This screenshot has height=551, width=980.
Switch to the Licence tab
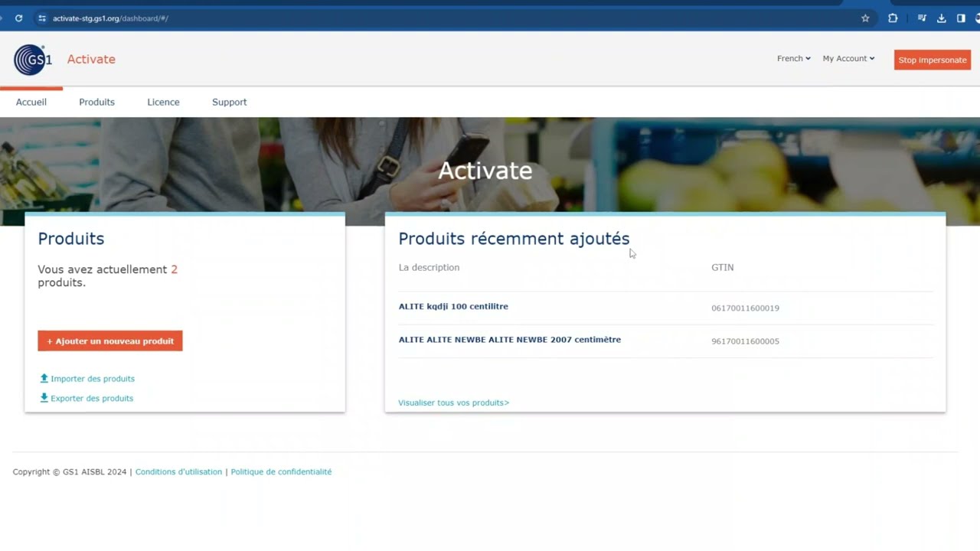(x=163, y=102)
